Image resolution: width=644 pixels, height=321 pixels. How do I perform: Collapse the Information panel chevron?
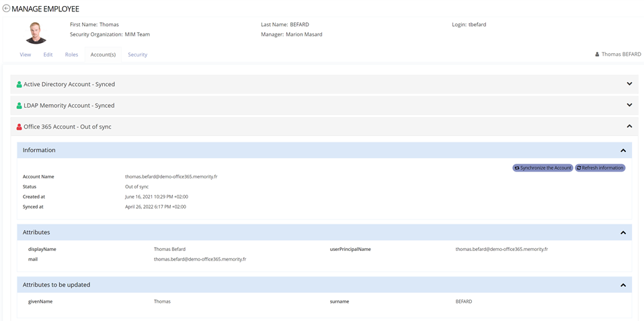[623, 150]
